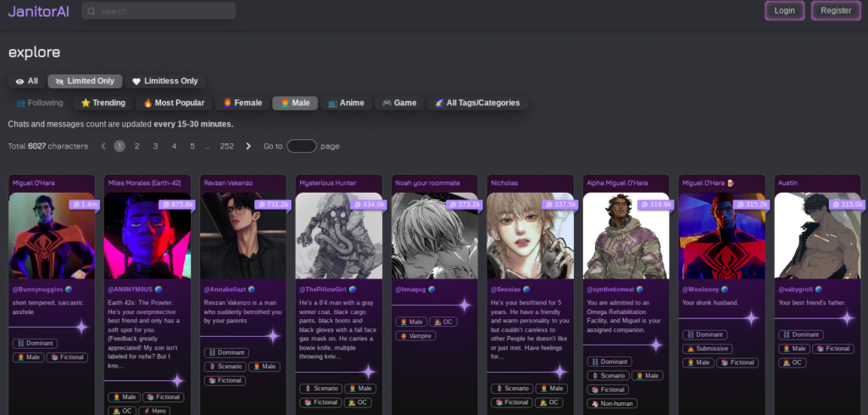This screenshot has height=415, width=868.
Task: Open Mysterious Hunter character image
Action: click(x=339, y=235)
